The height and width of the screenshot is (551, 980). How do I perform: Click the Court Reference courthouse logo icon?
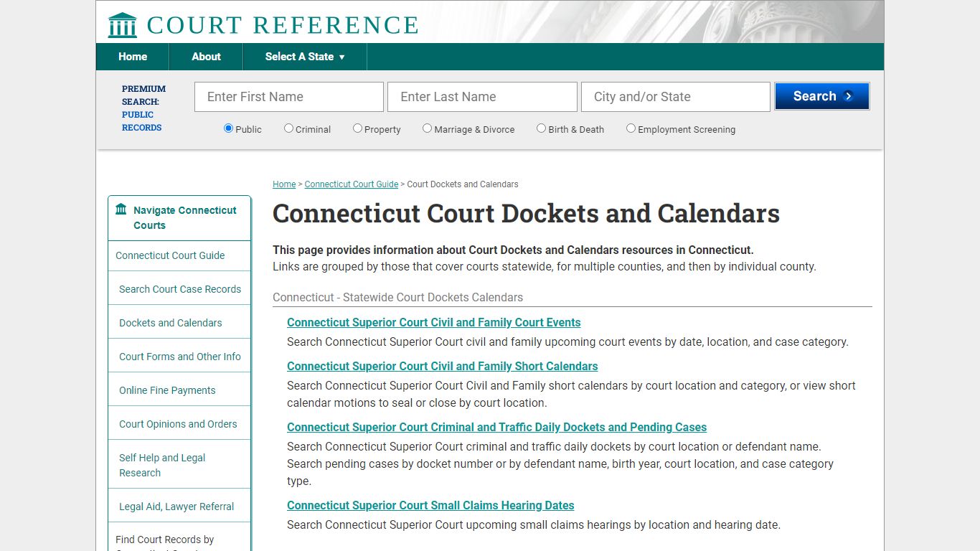[122, 25]
